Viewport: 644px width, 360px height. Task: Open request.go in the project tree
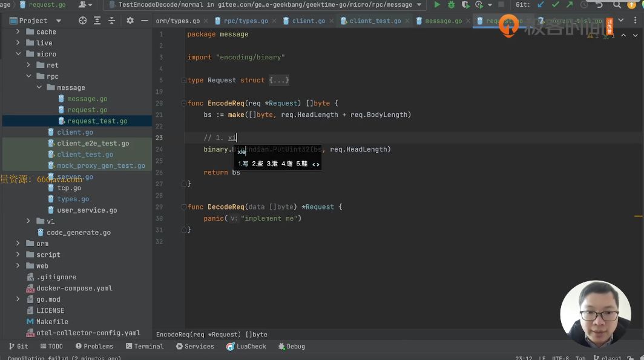click(x=87, y=110)
